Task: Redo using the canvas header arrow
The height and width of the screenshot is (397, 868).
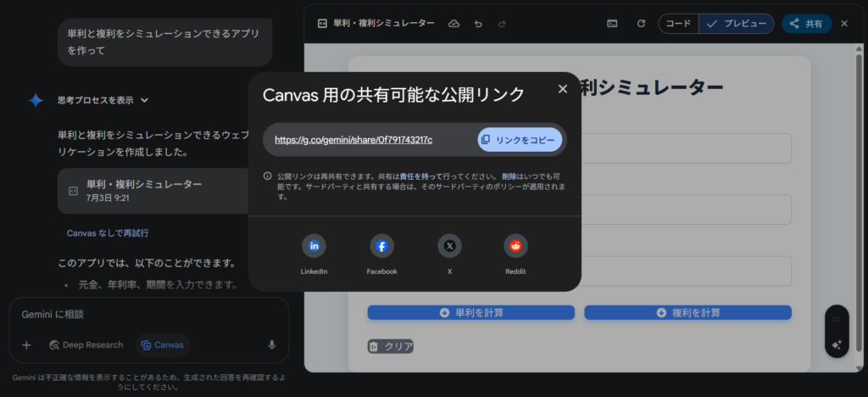Action: coord(502,24)
